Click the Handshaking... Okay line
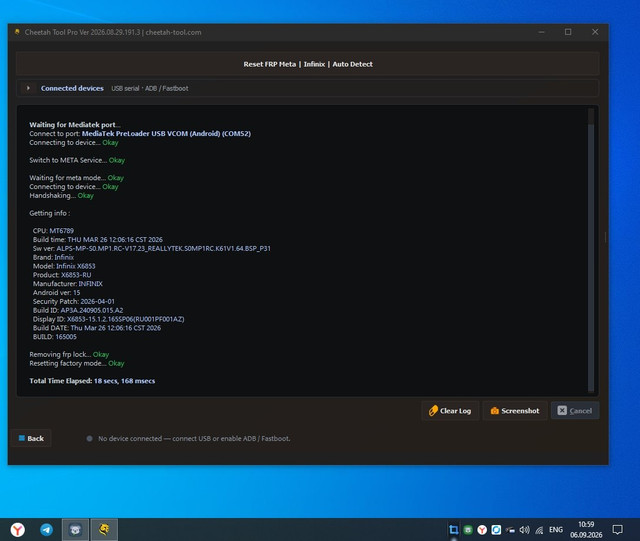The width and height of the screenshot is (640, 541). (61, 196)
